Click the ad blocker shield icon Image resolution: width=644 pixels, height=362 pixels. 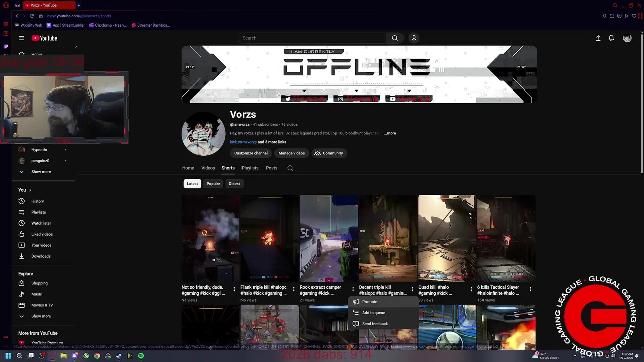[619, 16]
